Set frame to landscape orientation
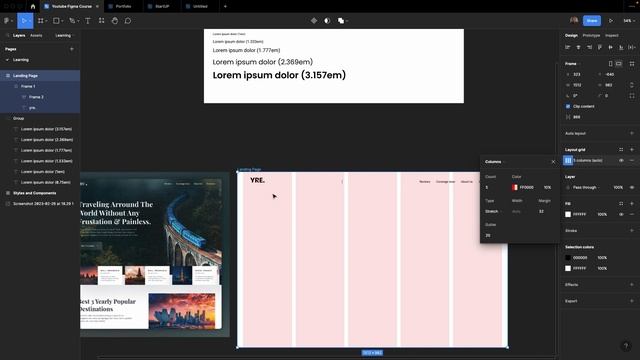 pyautogui.click(x=619, y=64)
